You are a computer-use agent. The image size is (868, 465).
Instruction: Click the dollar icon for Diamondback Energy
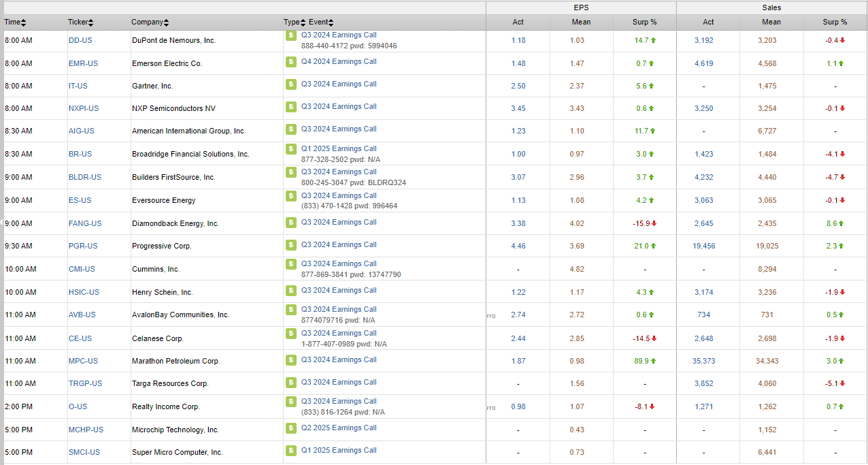[x=290, y=223]
